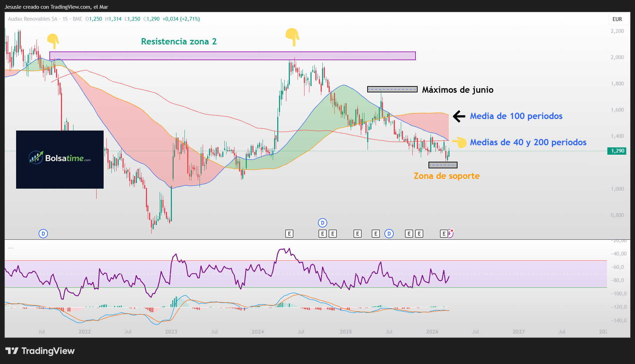Click the hand emoji beside Medias de 40 y 200
The image size is (635, 364).
pos(459,142)
